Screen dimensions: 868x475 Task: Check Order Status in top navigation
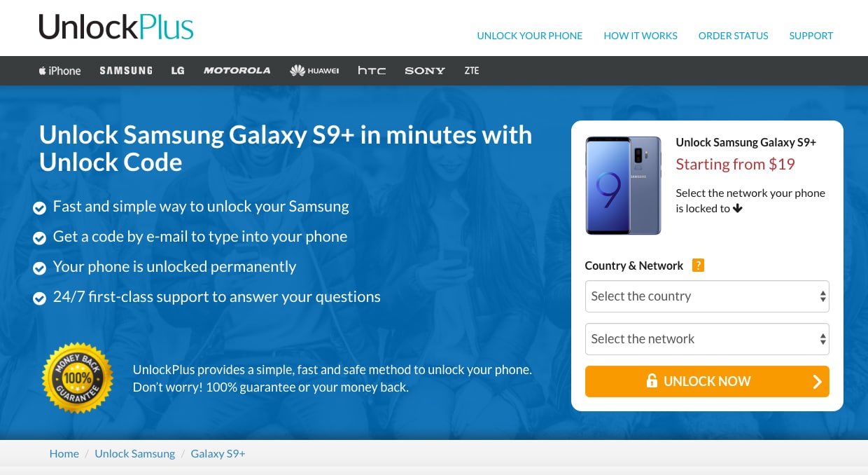[x=734, y=36]
